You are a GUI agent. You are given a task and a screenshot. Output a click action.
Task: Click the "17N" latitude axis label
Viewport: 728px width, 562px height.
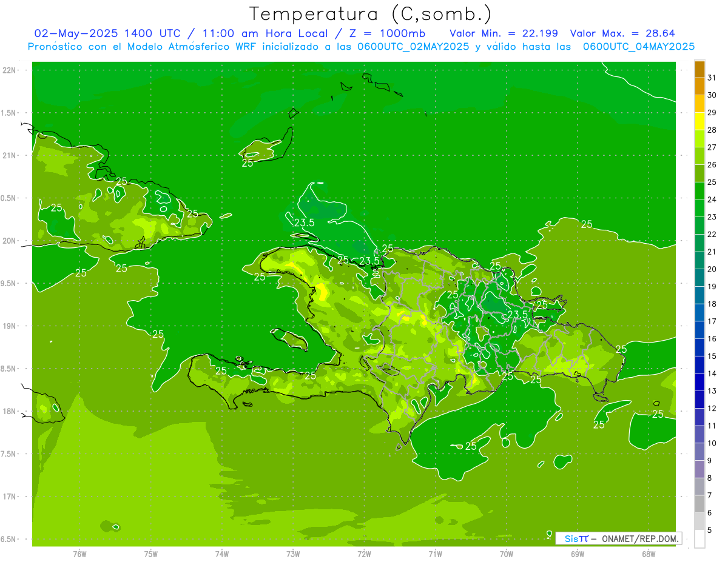pos(10,497)
